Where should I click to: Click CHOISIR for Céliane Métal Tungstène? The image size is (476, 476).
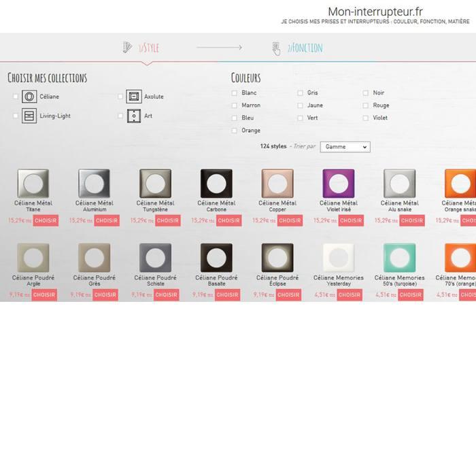click(167, 220)
